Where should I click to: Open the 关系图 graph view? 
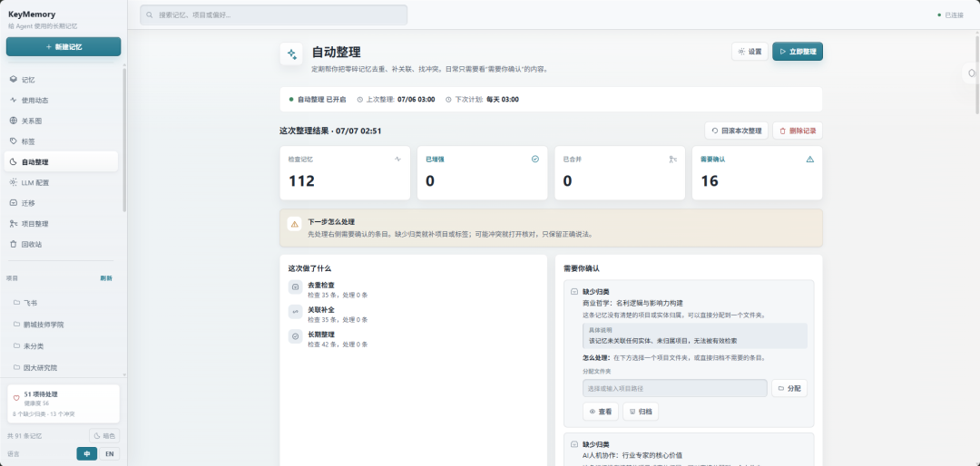point(61,121)
